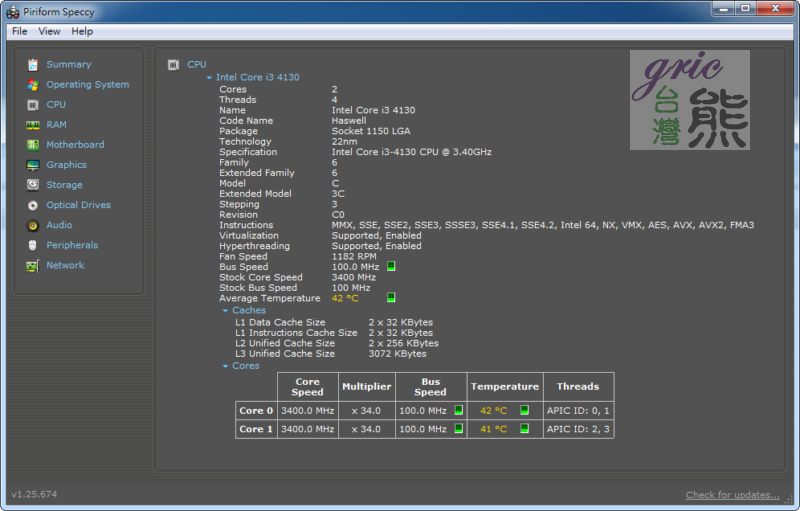The width and height of the screenshot is (800, 511).
Task: Collapse the Intel Core i3 4130 node
Action: [209, 77]
